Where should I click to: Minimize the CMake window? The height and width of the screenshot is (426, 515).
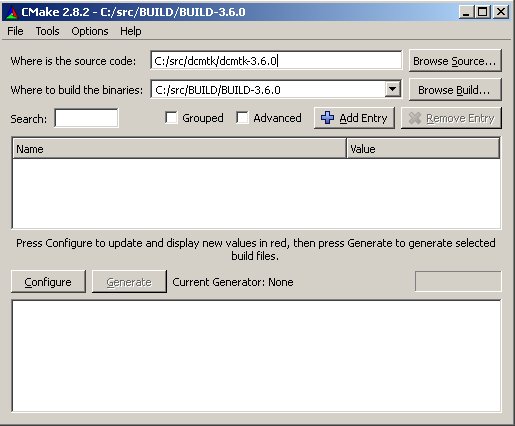click(x=466, y=12)
